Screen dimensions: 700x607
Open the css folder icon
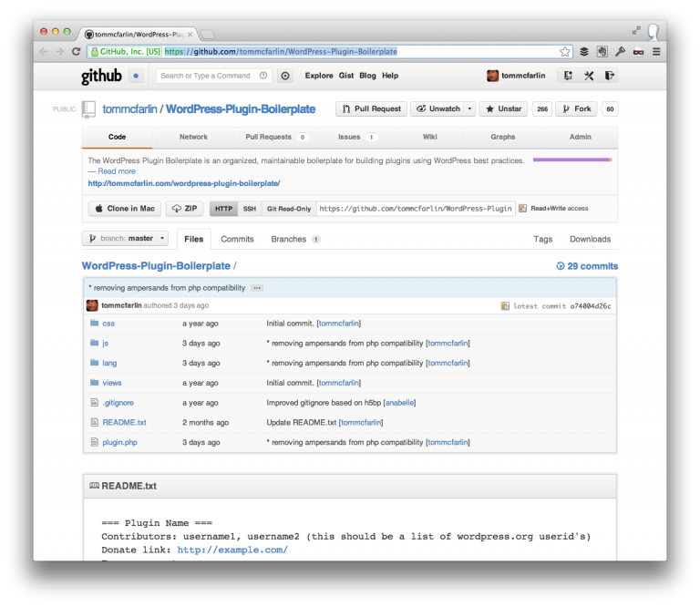tap(94, 324)
